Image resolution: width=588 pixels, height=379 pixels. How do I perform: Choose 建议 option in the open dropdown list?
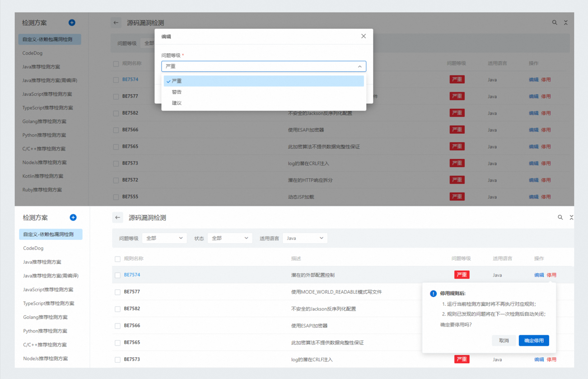[x=264, y=103]
